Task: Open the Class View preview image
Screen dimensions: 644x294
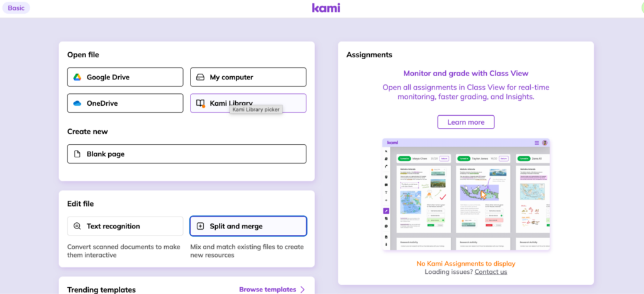Action: point(466,194)
